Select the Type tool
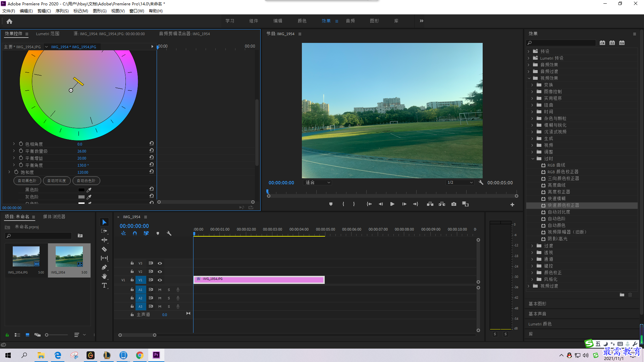644x362 pixels. coord(104,285)
